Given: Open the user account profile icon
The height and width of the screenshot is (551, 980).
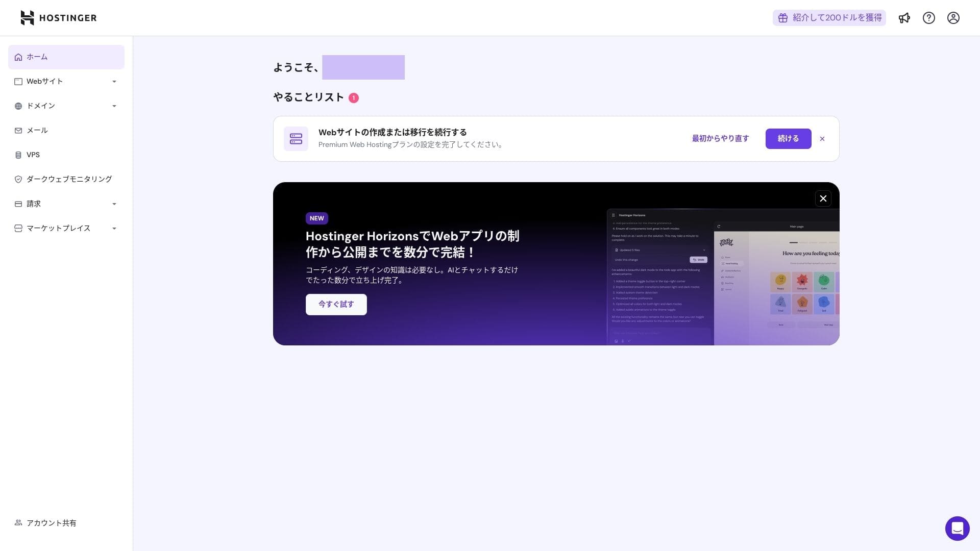Looking at the screenshot, I should 953,18.
